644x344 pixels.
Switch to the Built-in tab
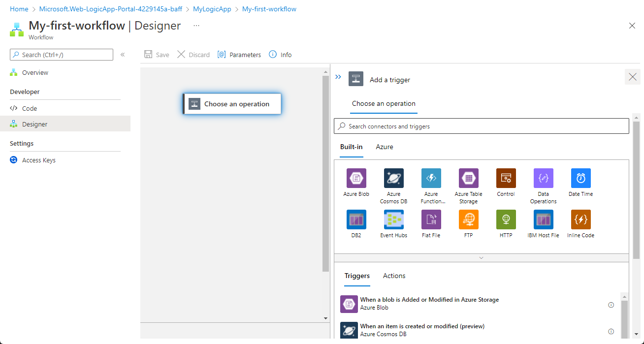(x=352, y=147)
